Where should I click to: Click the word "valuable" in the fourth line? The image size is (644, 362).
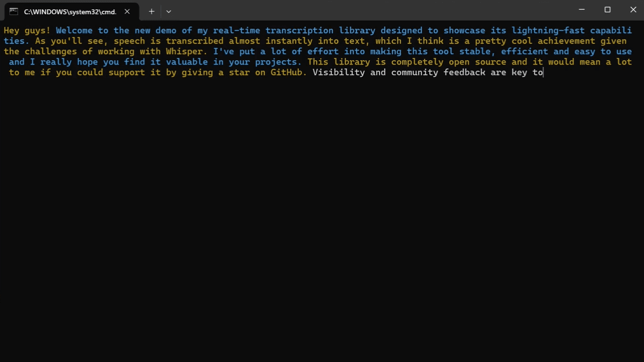point(187,62)
